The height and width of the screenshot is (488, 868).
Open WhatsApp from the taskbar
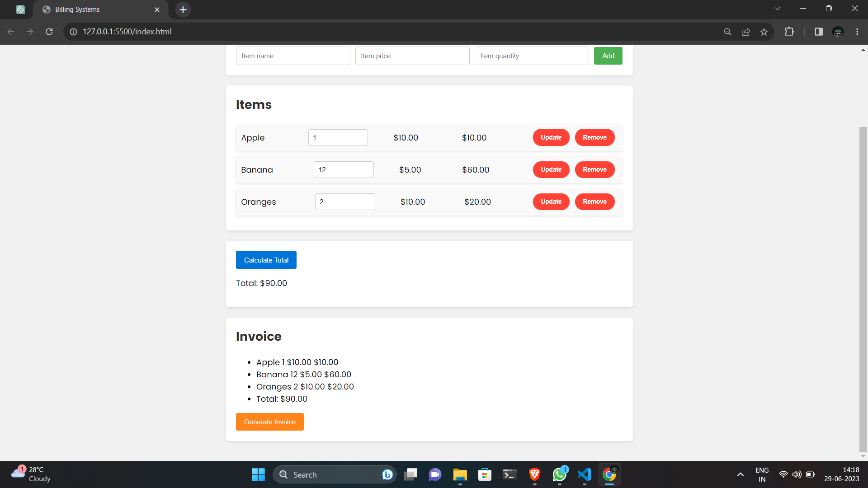559,474
